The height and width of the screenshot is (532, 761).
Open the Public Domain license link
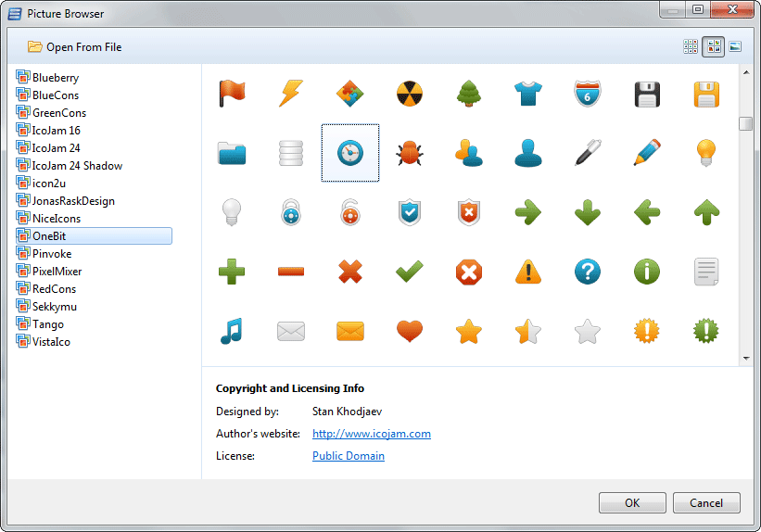pyautogui.click(x=348, y=456)
